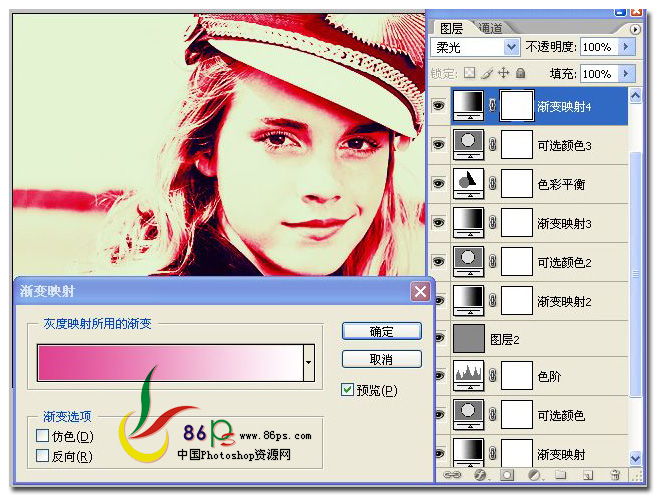Open the 柔光 blend mode dropdown
Screen dimensions: 660x500
coord(511,47)
